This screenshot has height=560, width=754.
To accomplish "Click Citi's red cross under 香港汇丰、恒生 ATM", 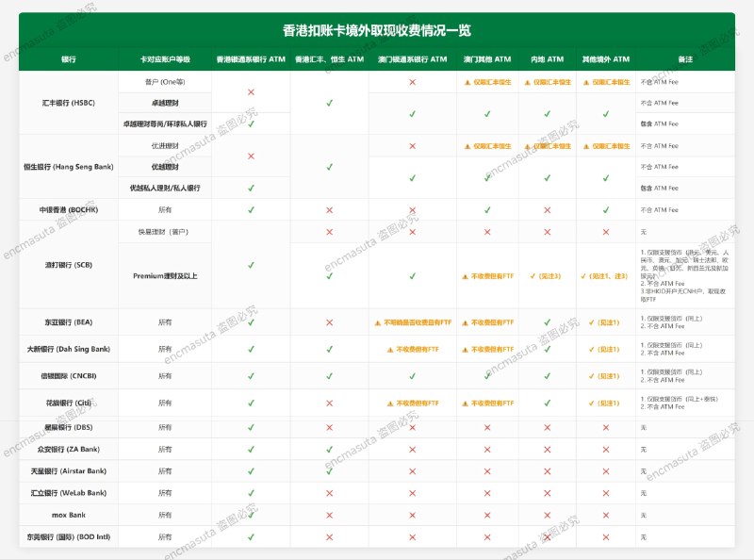I will pyautogui.click(x=329, y=404).
